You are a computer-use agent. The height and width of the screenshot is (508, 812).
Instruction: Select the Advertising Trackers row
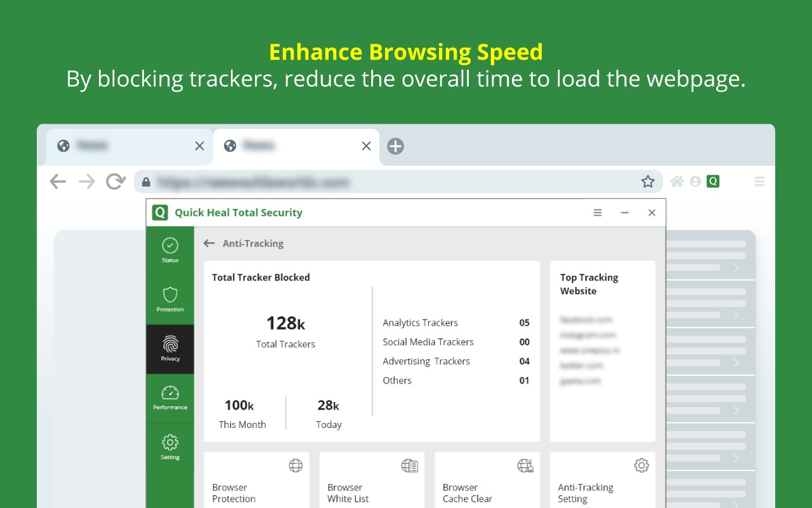tap(456, 361)
